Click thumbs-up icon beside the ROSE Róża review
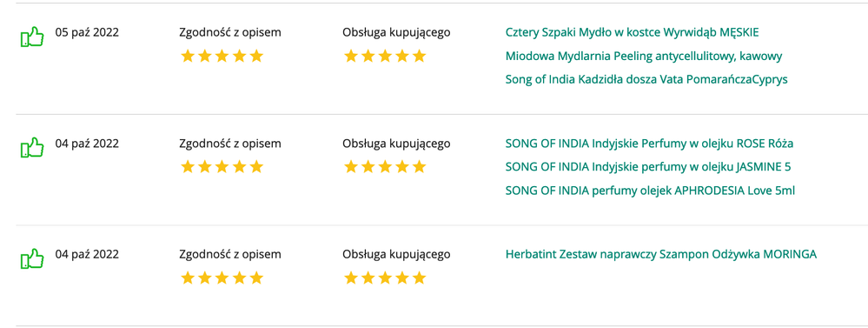Image resolution: width=868 pixels, height=328 pixels. [x=32, y=148]
